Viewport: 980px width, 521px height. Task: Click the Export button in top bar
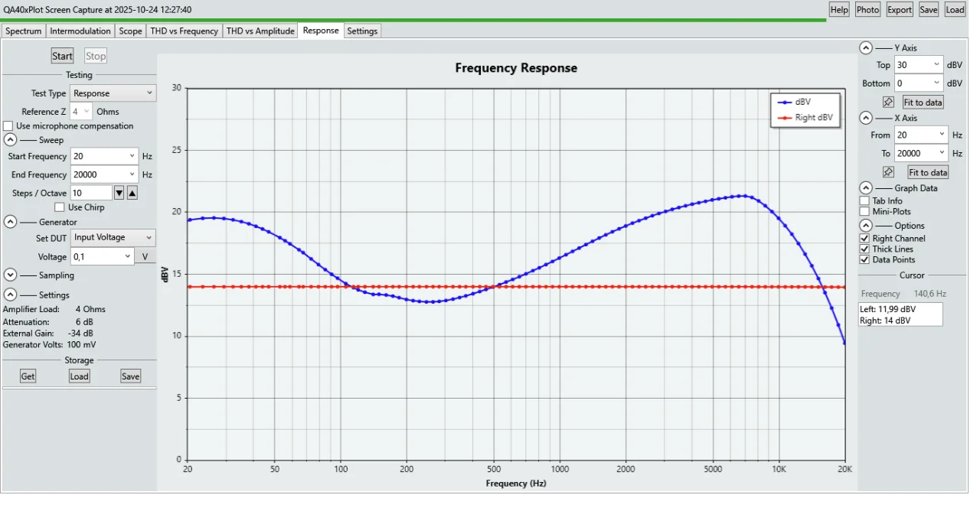(899, 9)
